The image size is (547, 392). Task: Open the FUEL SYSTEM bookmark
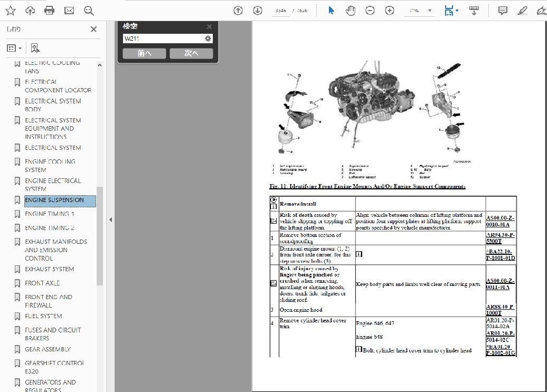(43, 316)
